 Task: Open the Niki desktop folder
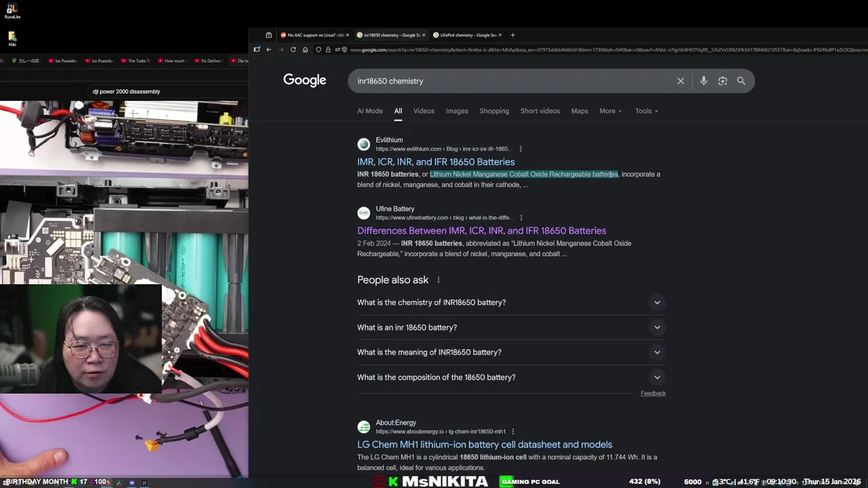(x=12, y=38)
